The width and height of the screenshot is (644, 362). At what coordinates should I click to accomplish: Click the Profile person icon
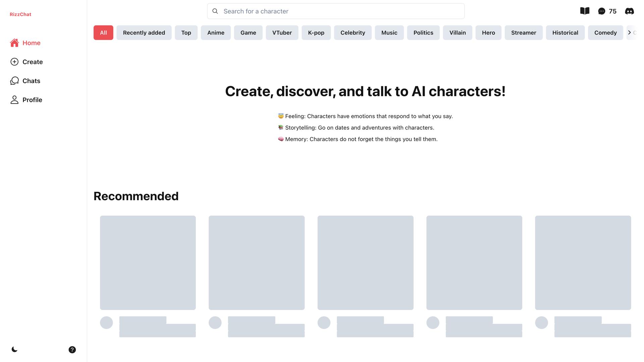pos(14,100)
